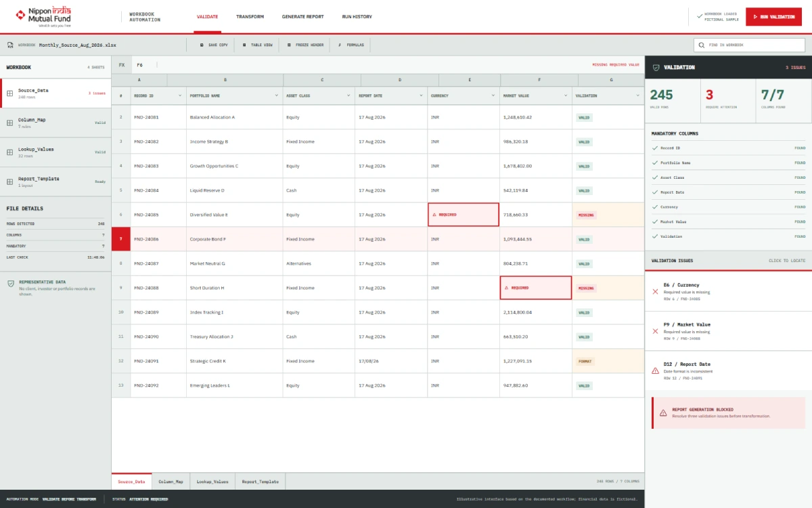Click the checkmark next to Portfolio Name
The height and width of the screenshot is (508, 812).
pyautogui.click(x=654, y=163)
